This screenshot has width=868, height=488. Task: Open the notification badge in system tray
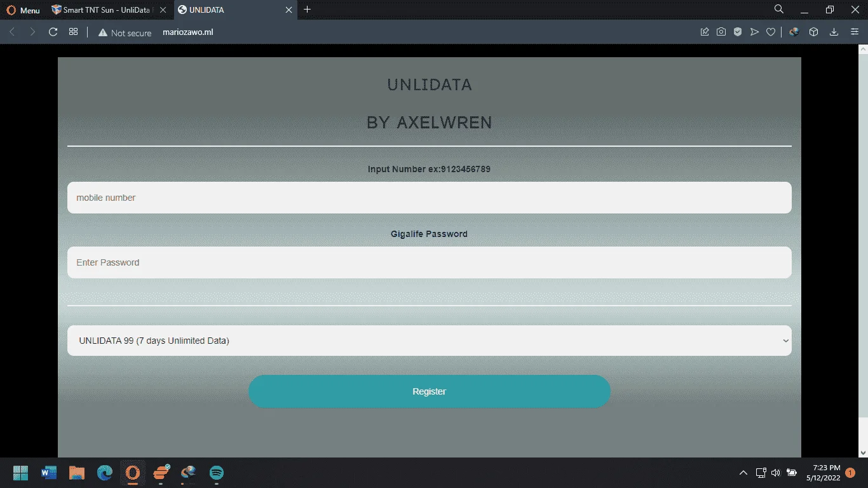click(x=851, y=473)
